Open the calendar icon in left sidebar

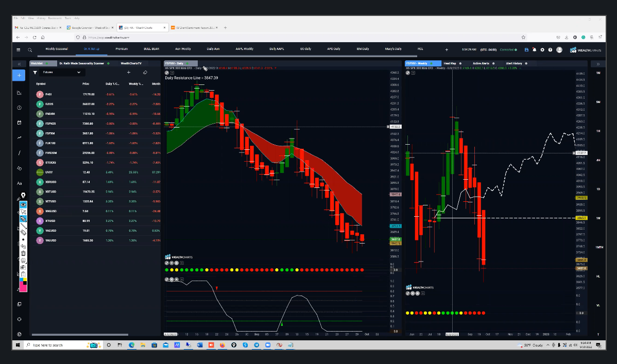tap(19, 123)
